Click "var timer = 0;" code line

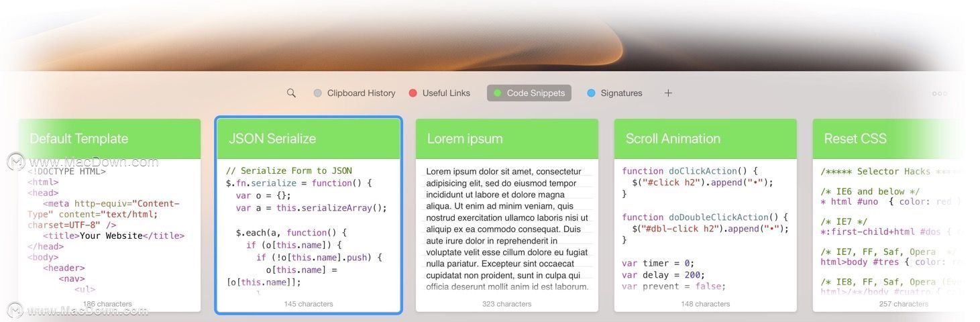[x=658, y=263]
